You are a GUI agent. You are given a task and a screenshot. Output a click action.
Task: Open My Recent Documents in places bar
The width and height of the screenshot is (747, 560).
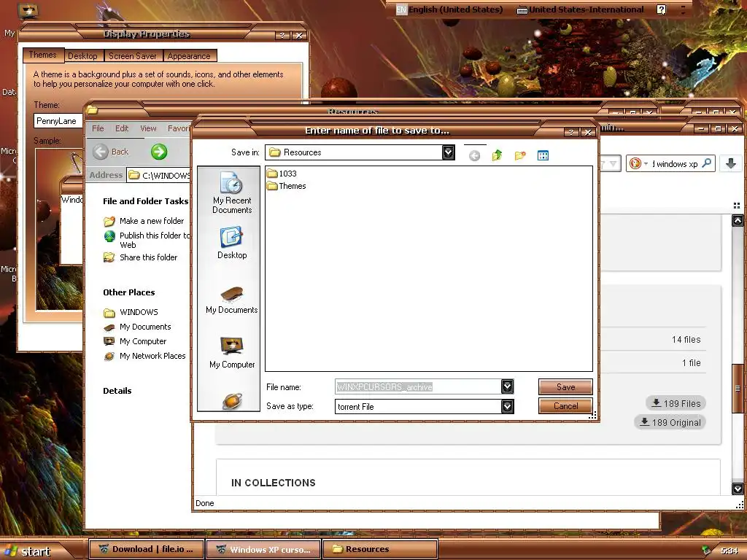coord(232,192)
